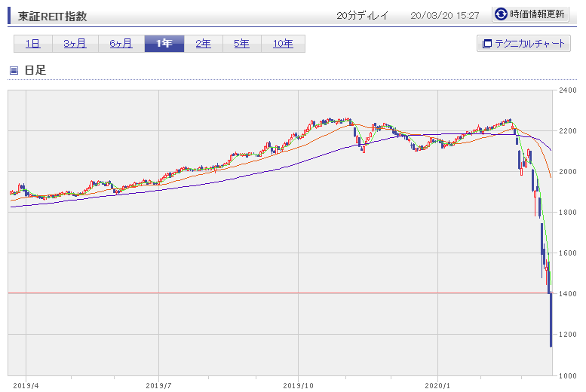Viewport: 586px width, 392px height.
Task: Click the 1400 y-axis label
Action: coord(568,294)
